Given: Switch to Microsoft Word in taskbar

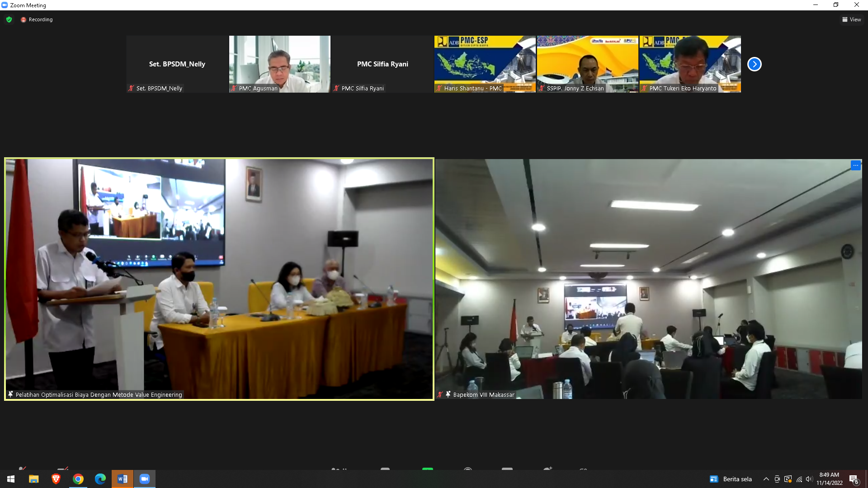Looking at the screenshot, I should click(x=123, y=479).
